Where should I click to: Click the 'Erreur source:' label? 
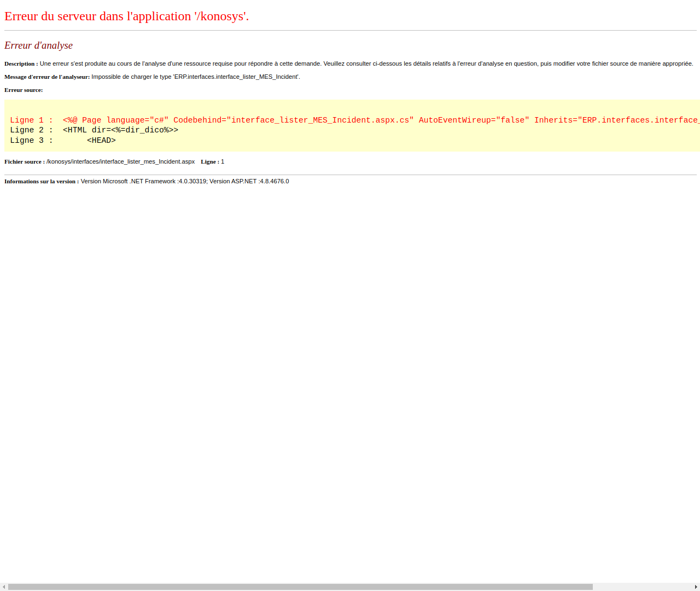(x=23, y=89)
